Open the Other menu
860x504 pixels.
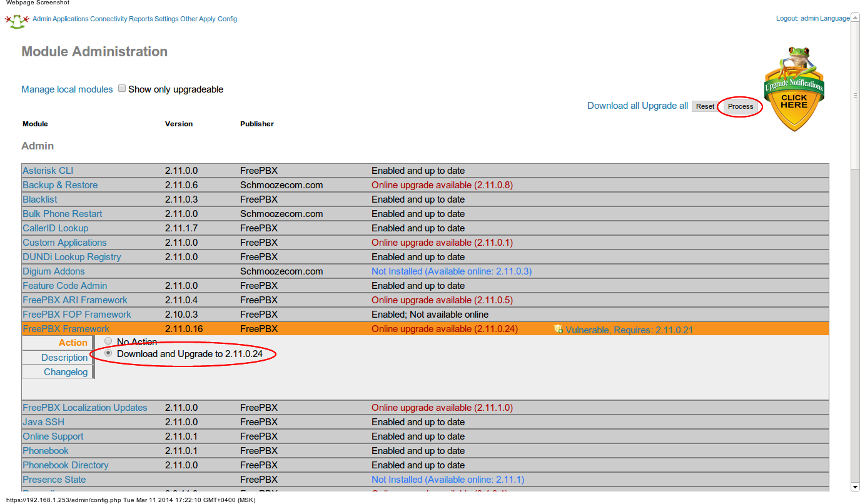[x=189, y=19]
